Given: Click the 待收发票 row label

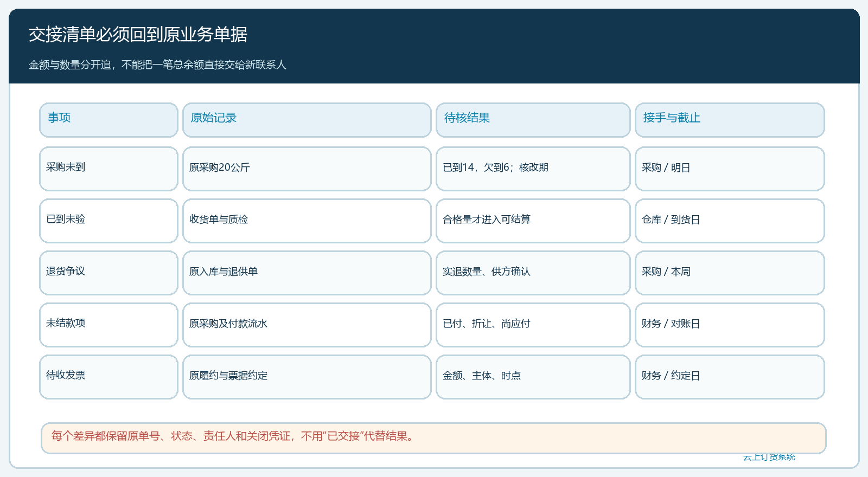Looking at the screenshot, I should [108, 377].
